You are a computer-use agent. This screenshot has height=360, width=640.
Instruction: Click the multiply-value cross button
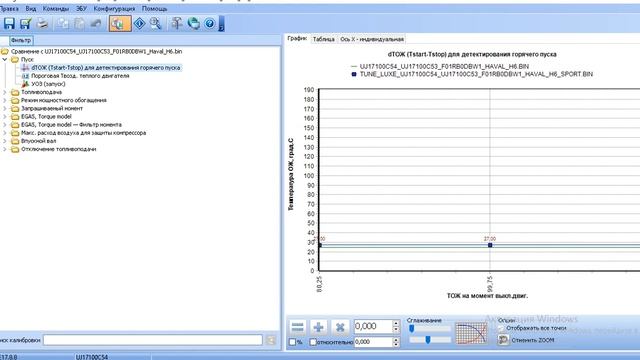(x=340, y=327)
